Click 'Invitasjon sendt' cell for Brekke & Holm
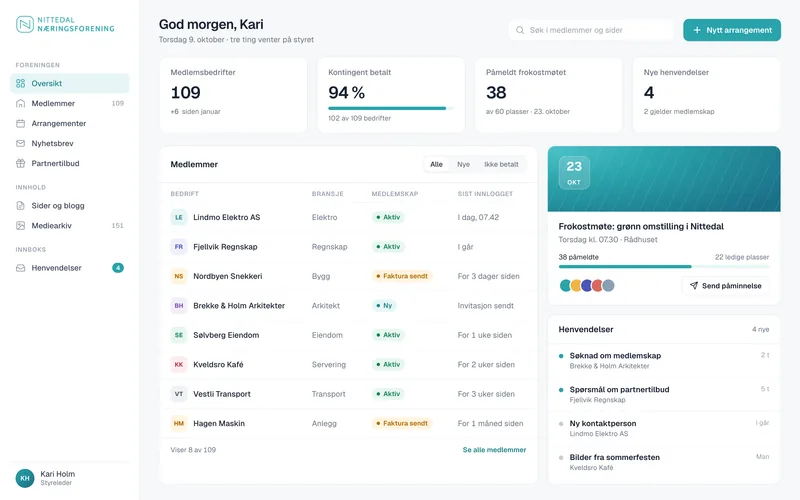The width and height of the screenshot is (800, 500). click(x=486, y=306)
